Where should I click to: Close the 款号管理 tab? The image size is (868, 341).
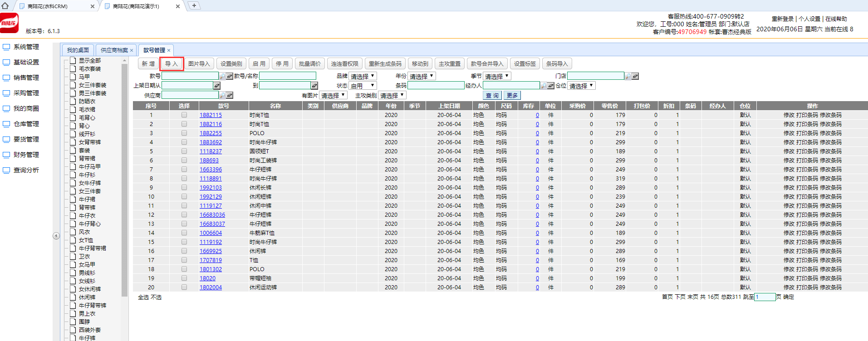click(169, 50)
